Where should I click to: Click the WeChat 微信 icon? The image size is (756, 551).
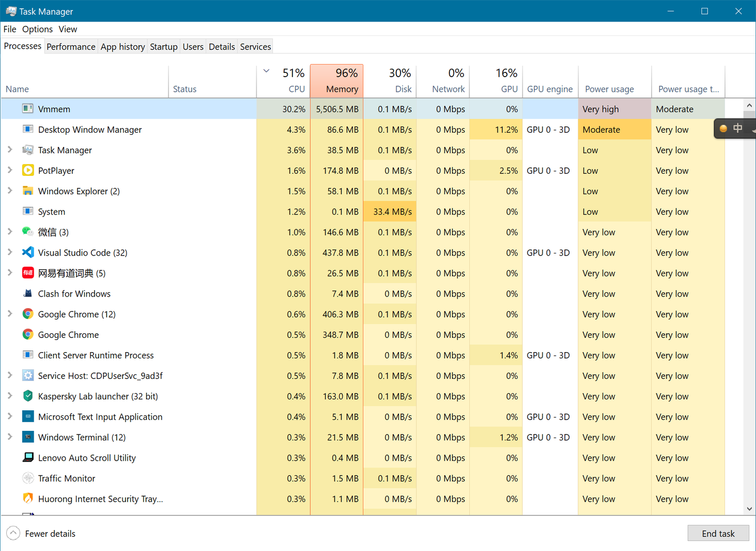28,231
